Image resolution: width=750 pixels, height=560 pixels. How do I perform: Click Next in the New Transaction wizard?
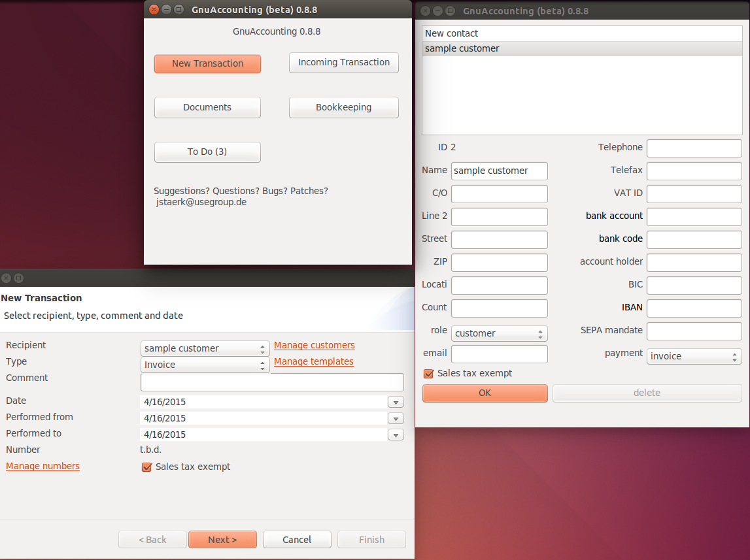click(222, 540)
